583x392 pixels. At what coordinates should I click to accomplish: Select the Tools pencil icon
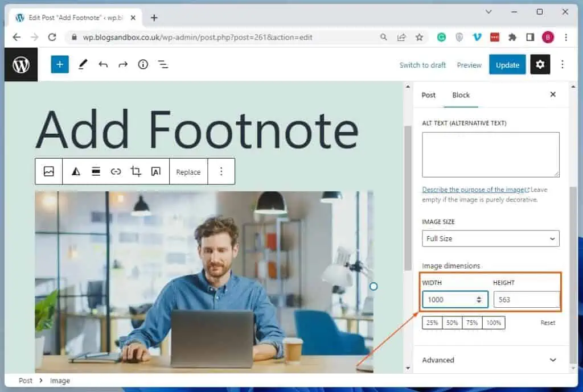pyautogui.click(x=83, y=64)
